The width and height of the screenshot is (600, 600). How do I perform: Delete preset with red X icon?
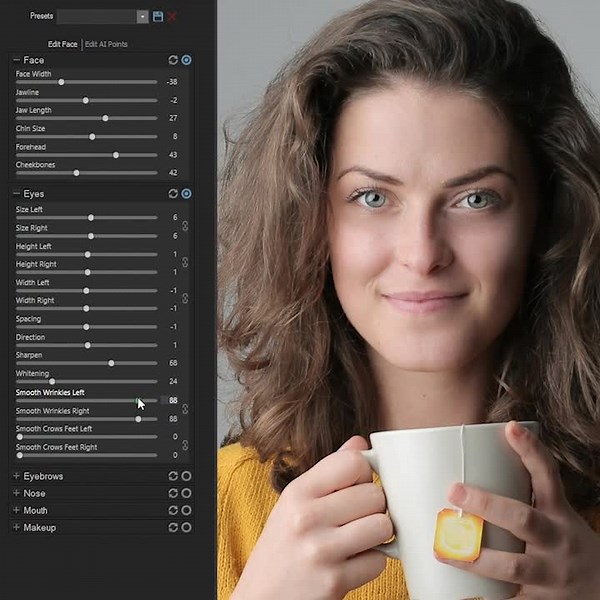pos(172,17)
